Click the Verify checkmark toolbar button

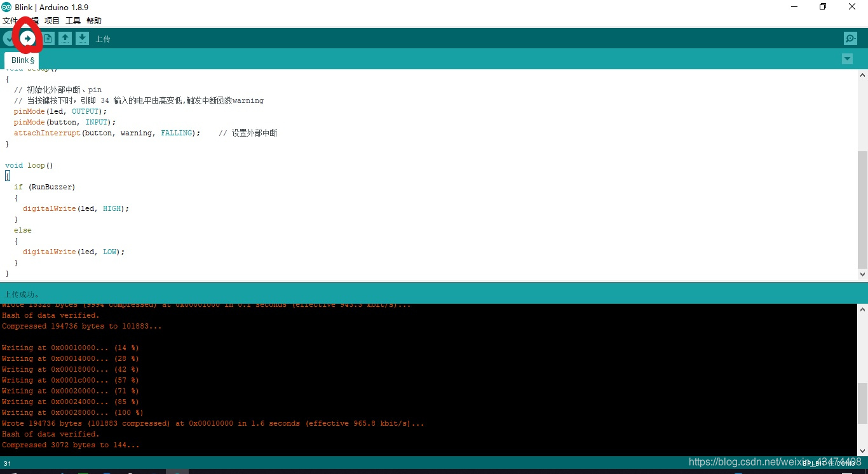click(8, 39)
